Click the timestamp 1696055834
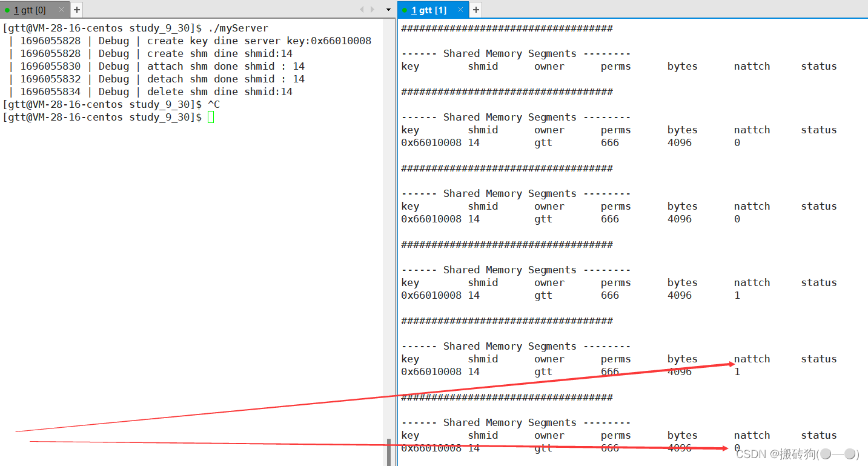The height and width of the screenshot is (466, 868). point(50,92)
